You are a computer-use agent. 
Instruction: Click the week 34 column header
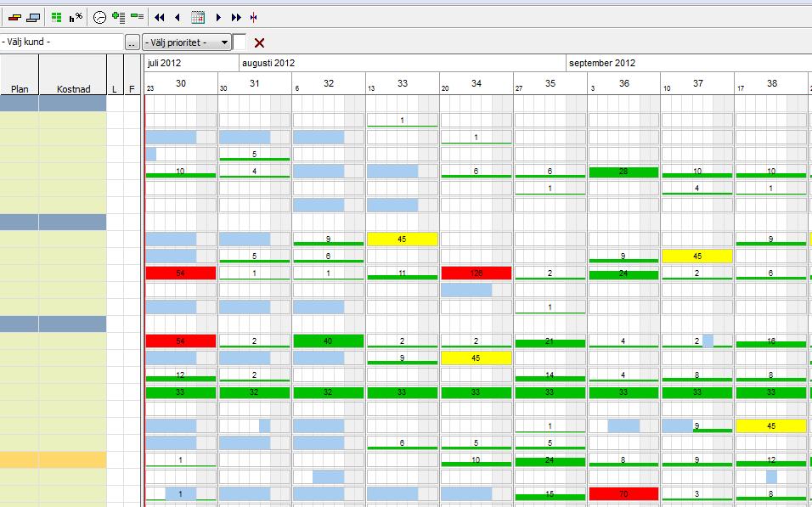[x=476, y=83]
